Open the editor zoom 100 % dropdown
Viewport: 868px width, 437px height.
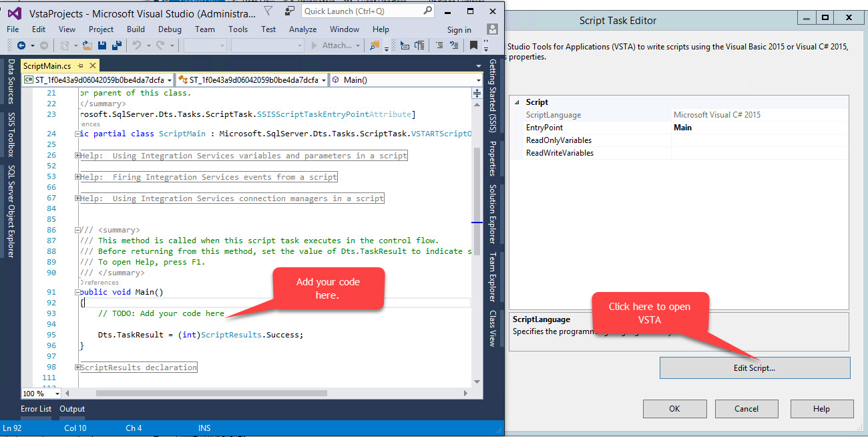pyautogui.click(x=57, y=394)
